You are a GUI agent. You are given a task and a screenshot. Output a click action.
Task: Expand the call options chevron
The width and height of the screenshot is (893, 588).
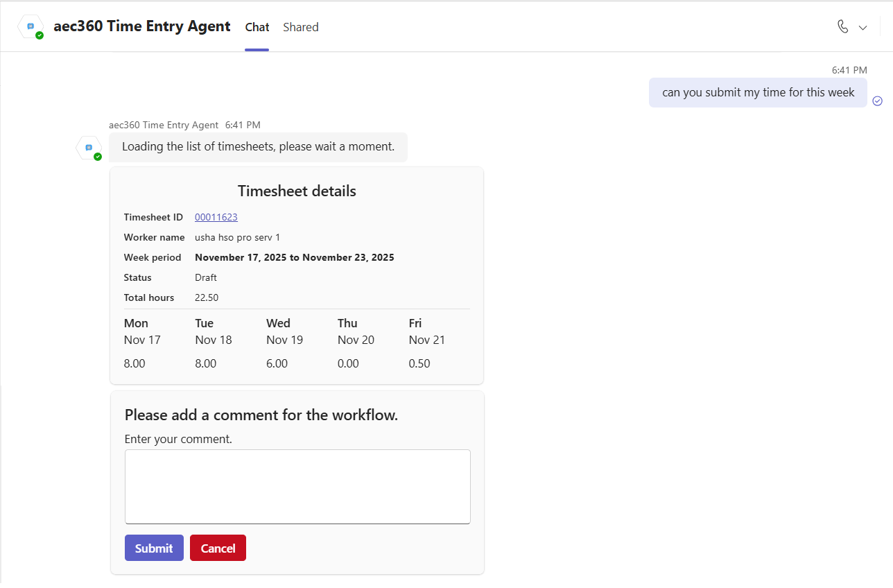(x=863, y=28)
